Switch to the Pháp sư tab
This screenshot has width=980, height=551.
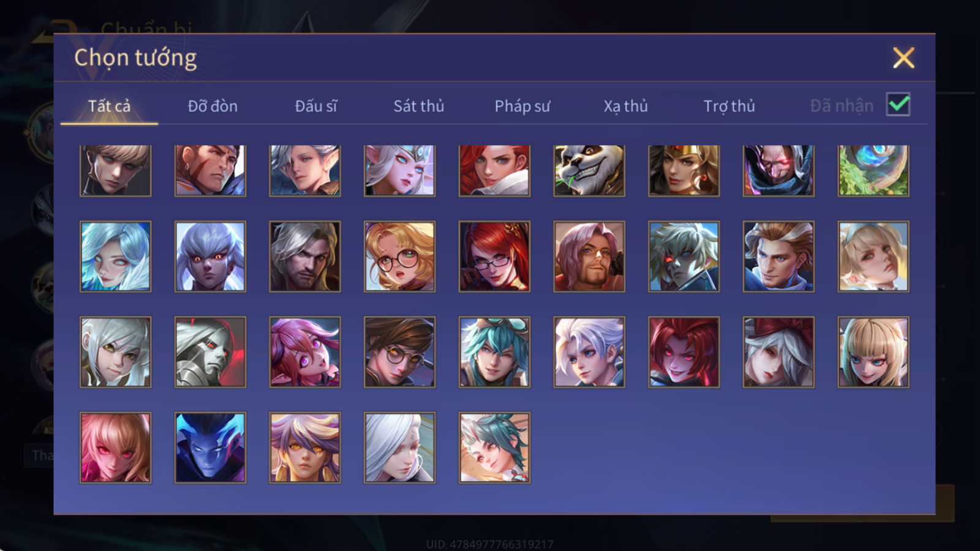pos(522,106)
